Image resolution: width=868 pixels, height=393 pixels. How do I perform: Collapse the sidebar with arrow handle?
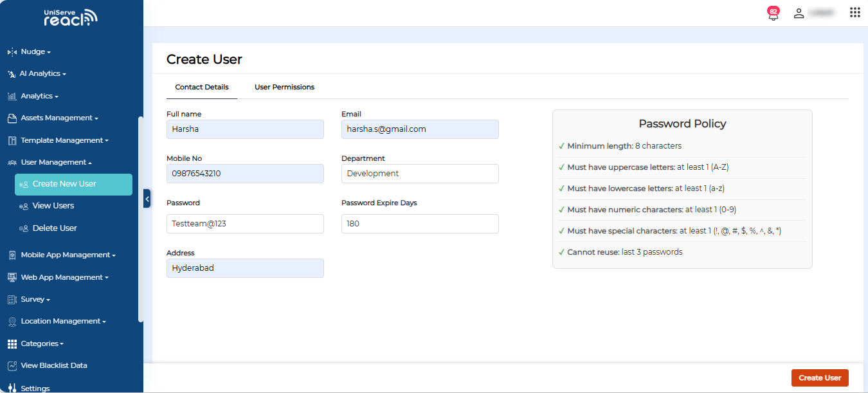pos(147,199)
